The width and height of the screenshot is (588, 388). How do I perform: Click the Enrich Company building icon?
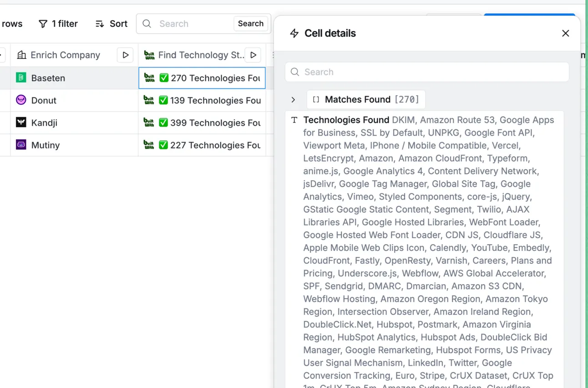(x=21, y=55)
